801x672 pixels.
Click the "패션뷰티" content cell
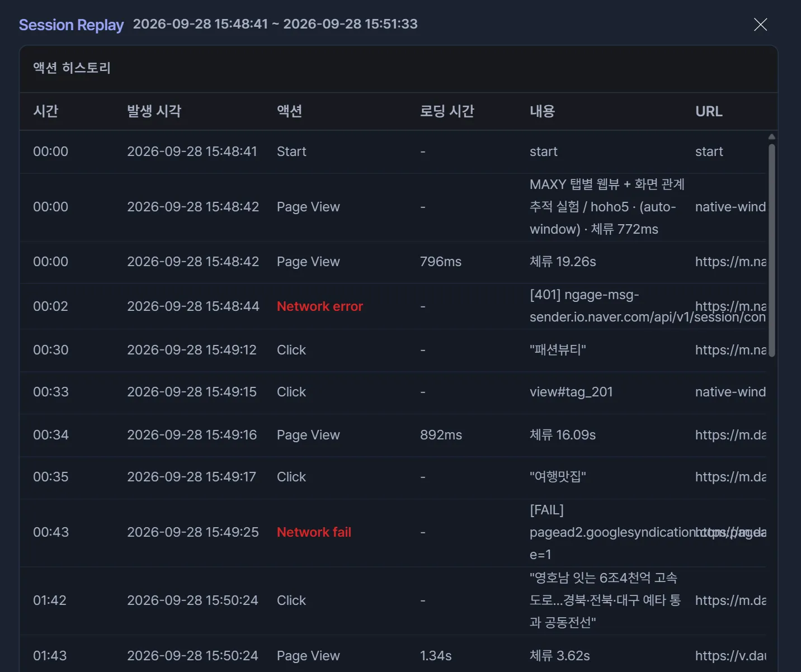coord(558,350)
